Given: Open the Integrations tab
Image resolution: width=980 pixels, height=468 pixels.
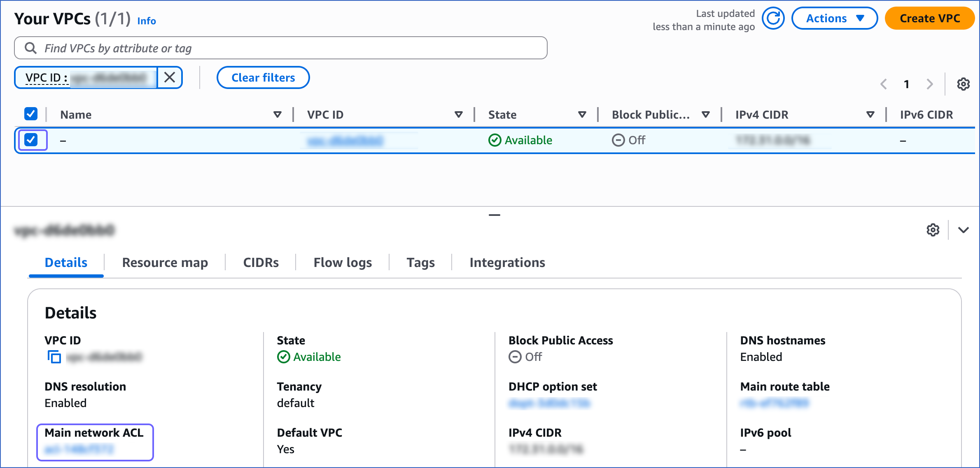Looking at the screenshot, I should [x=507, y=263].
